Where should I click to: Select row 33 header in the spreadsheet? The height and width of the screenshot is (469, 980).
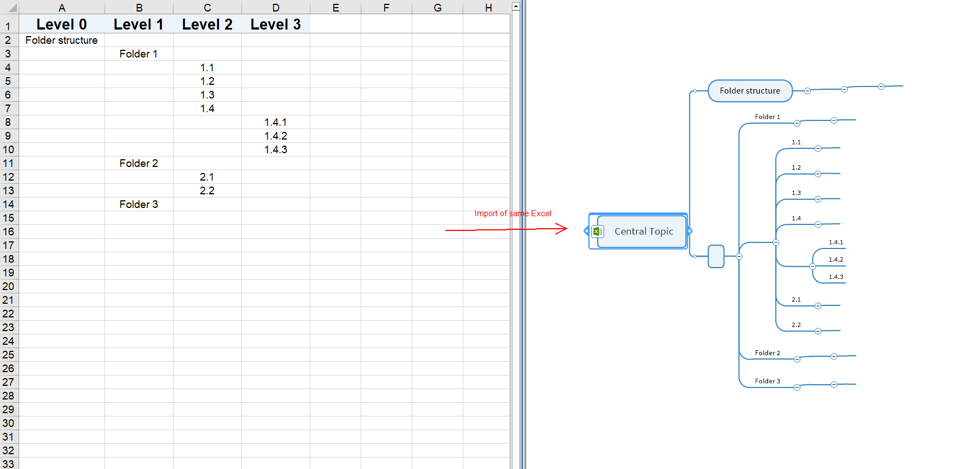click(x=9, y=464)
